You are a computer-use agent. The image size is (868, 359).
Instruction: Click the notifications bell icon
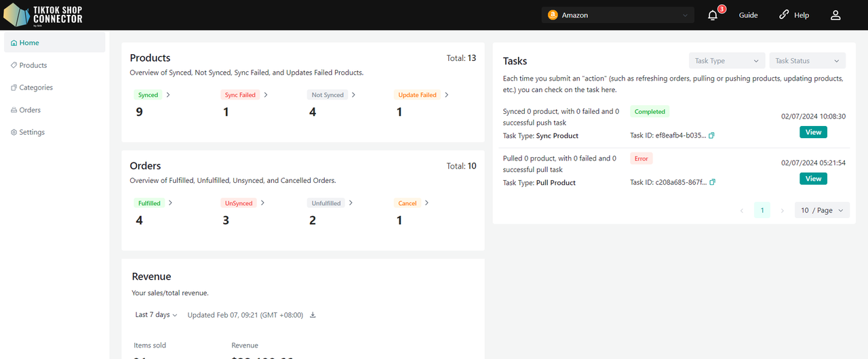point(713,16)
